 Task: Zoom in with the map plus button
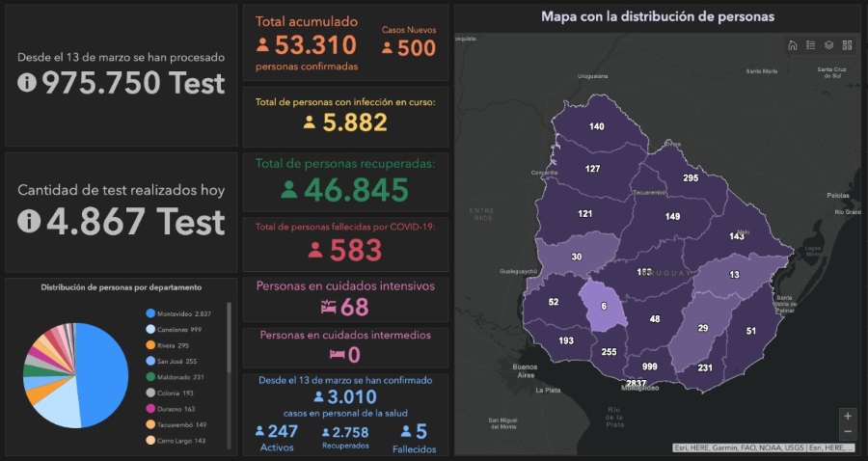(x=848, y=417)
